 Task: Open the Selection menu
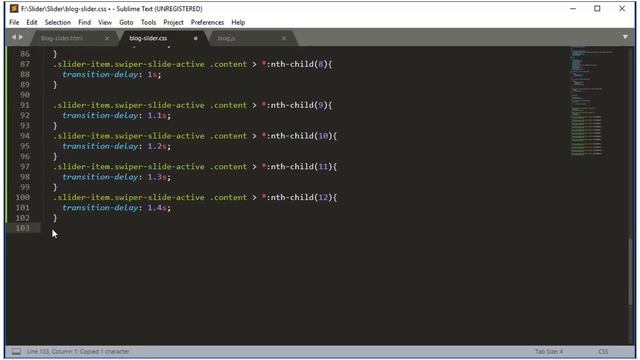point(58,22)
